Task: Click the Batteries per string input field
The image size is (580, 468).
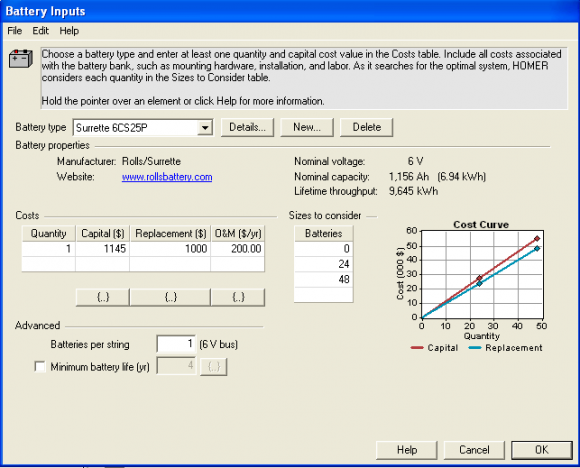Action: [176, 344]
